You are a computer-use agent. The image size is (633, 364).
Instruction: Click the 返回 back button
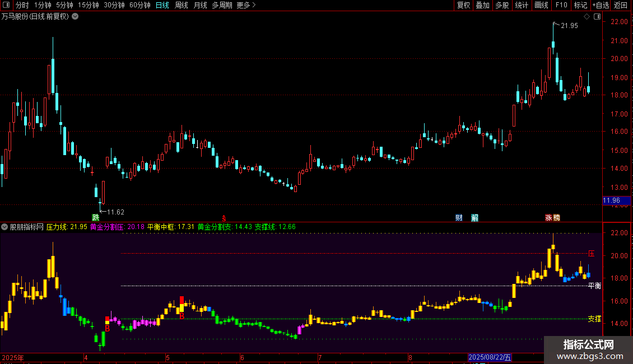[x=621, y=5]
